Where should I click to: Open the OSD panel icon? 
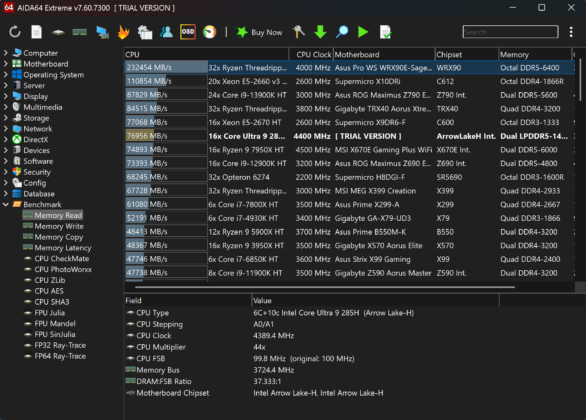(188, 32)
